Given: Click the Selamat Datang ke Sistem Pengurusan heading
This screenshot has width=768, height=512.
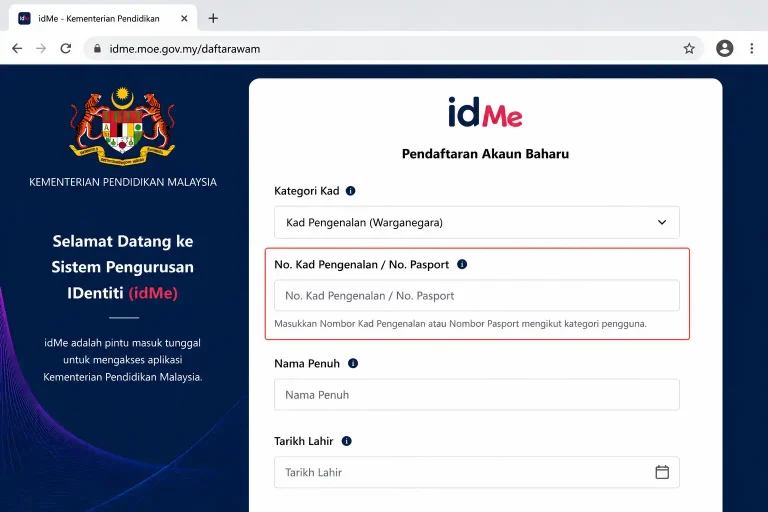Looking at the screenshot, I should (x=122, y=267).
